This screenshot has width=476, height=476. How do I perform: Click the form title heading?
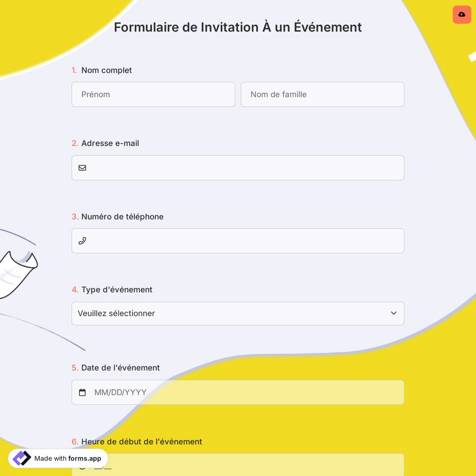[x=238, y=27]
